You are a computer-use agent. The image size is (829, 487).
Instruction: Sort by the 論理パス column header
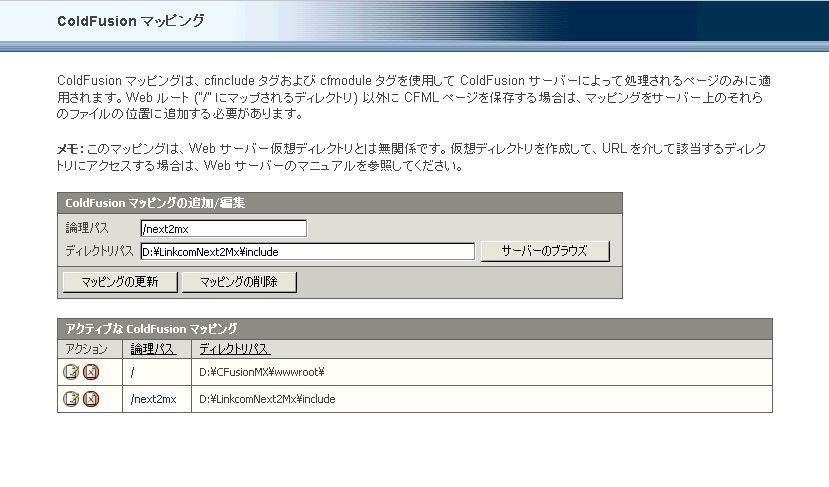(153, 349)
